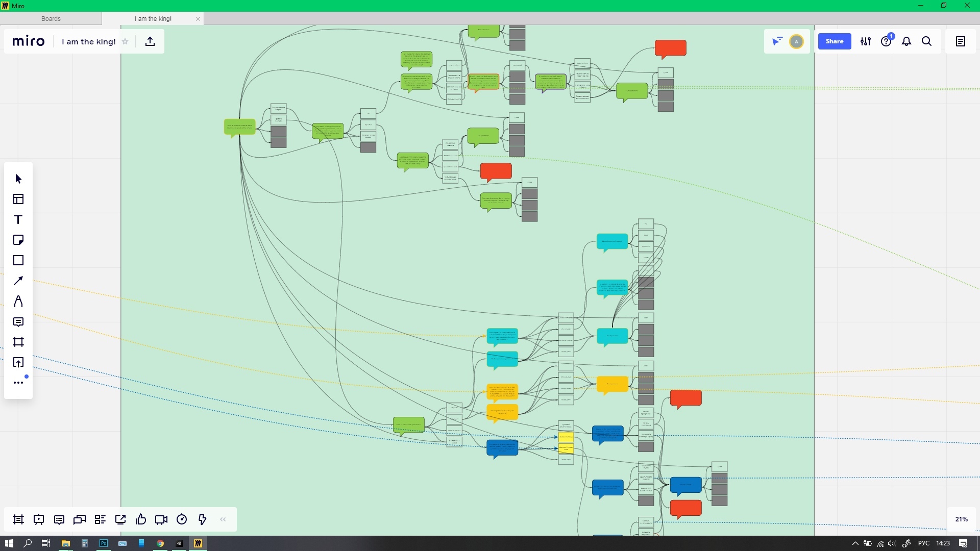Select the Sticky note tool
Viewport: 980px width, 551px height.
(x=18, y=240)
